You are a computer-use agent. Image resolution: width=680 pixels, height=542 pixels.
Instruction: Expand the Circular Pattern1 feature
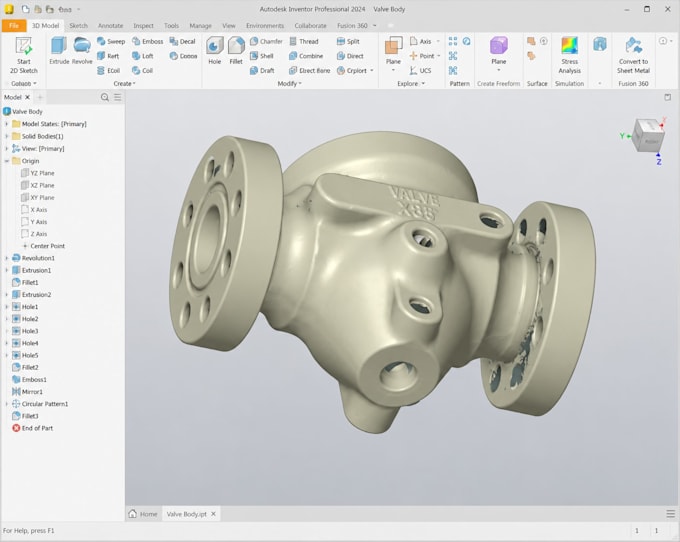[7, 404]
